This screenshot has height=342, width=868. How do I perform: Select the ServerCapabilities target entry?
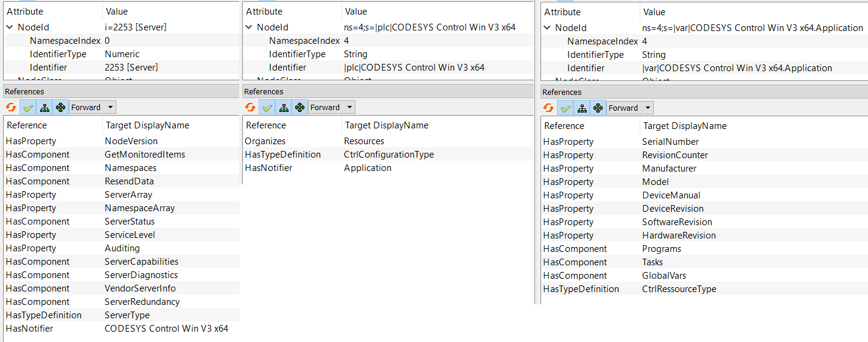pos(142,262)
